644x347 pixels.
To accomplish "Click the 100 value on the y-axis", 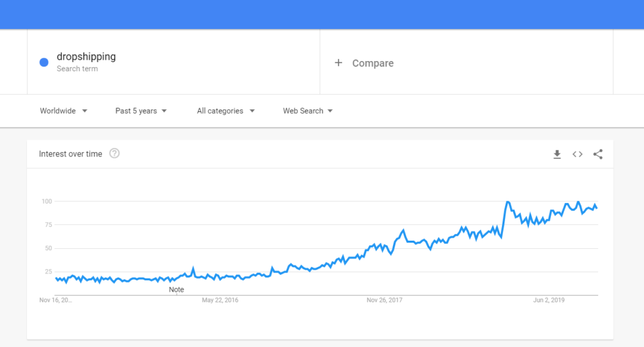I will click(x=46, y=201).
